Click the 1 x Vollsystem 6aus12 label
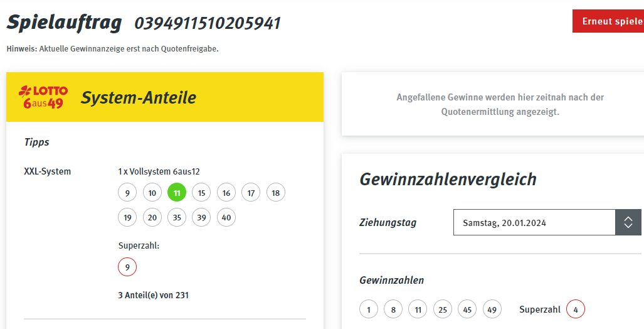 pos(159,171)
